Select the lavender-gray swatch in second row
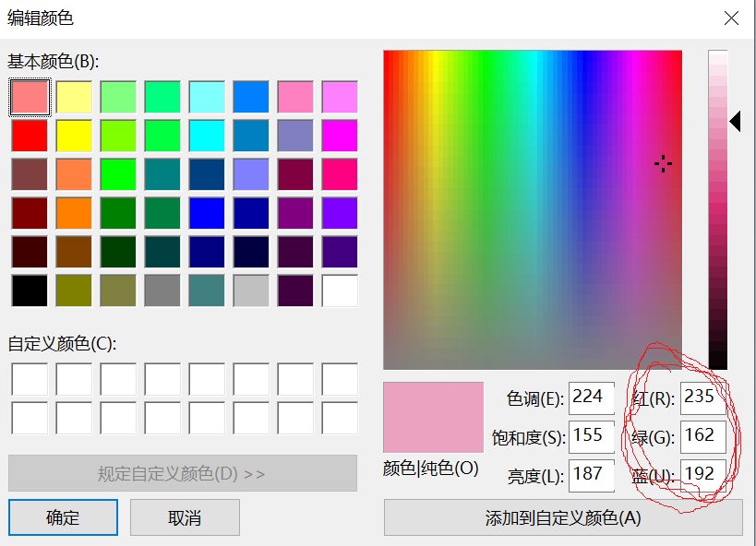Image resolution: width=756 pixels, height=546 pixels. [295, 136]
